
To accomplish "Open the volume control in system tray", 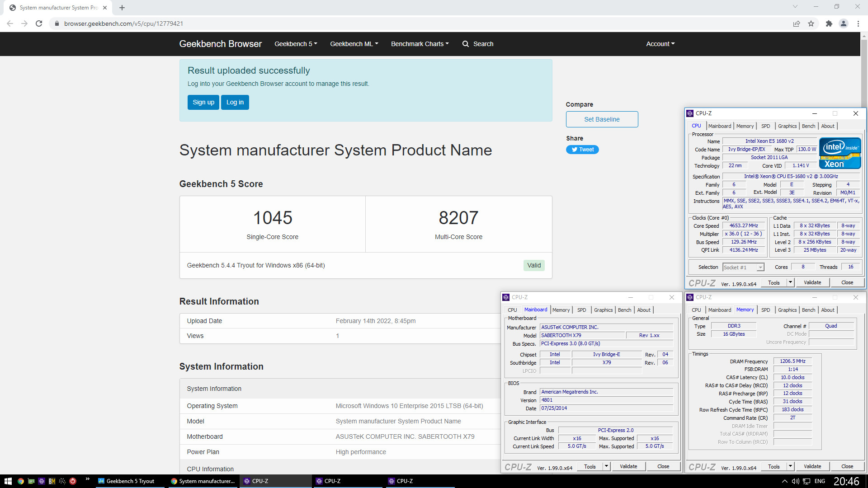I will pos(796,481).
